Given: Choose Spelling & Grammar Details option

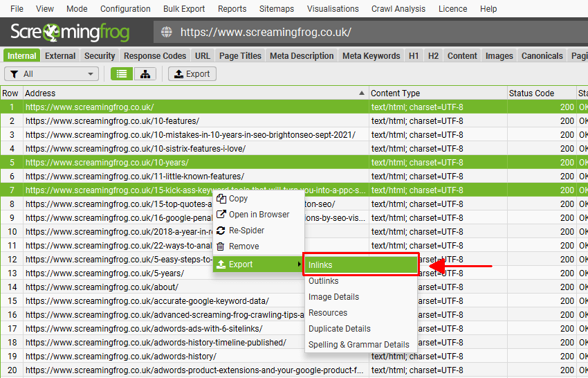Looking at the screenshot, I should (x=360, y=345).
